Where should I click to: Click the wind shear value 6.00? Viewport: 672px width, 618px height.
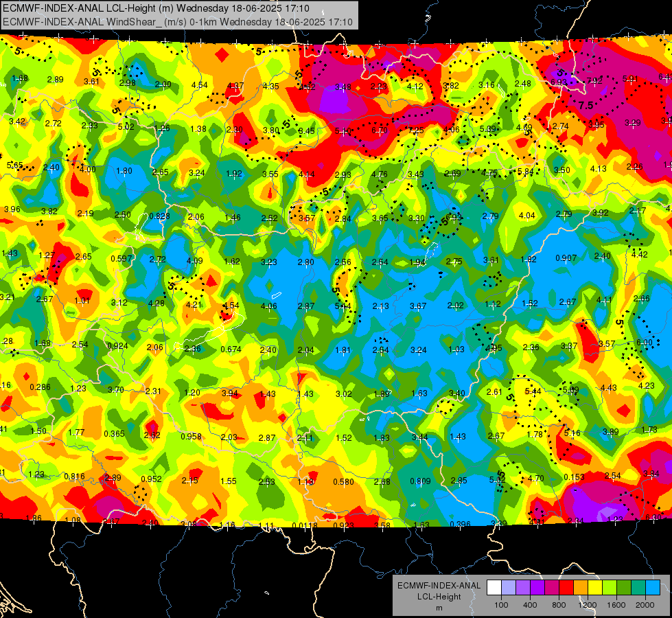click(644, 342)
